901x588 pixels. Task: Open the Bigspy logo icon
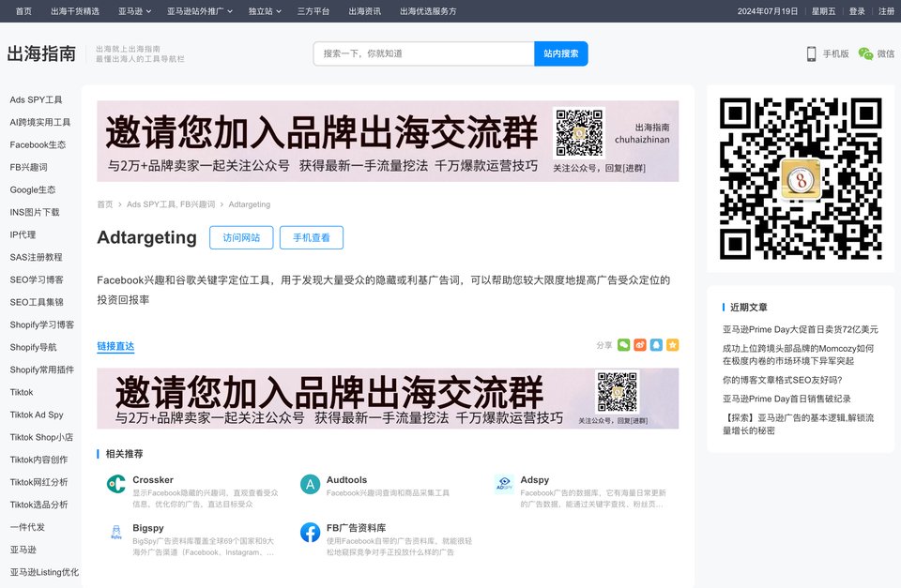click(x=116, y=533)
